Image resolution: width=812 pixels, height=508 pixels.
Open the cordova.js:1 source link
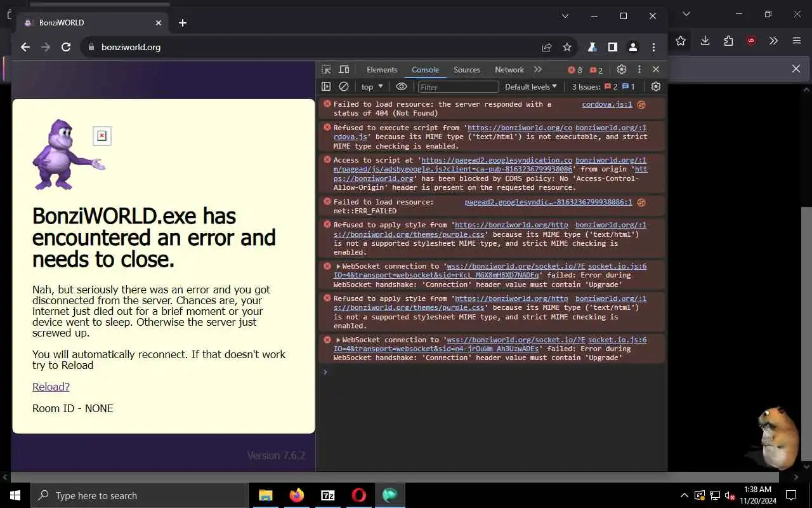(607, 104)
